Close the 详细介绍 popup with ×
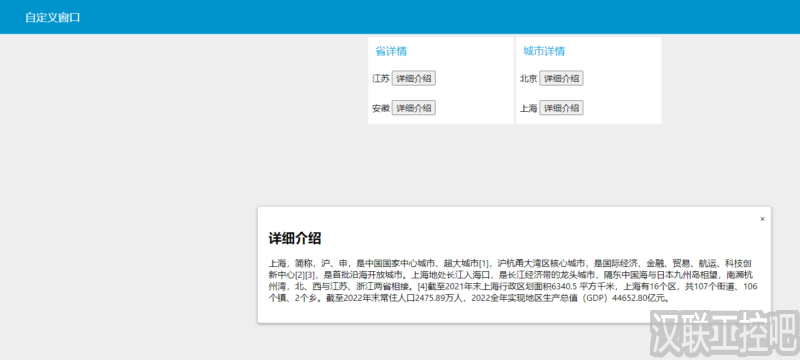Screen dimensions: 800x360 point(762,219)
